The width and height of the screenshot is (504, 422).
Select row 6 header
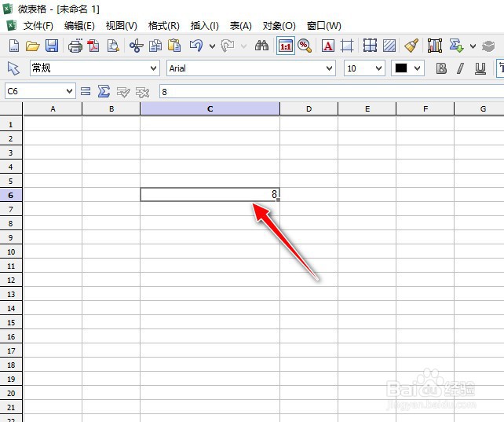click(x=11, y=195)
